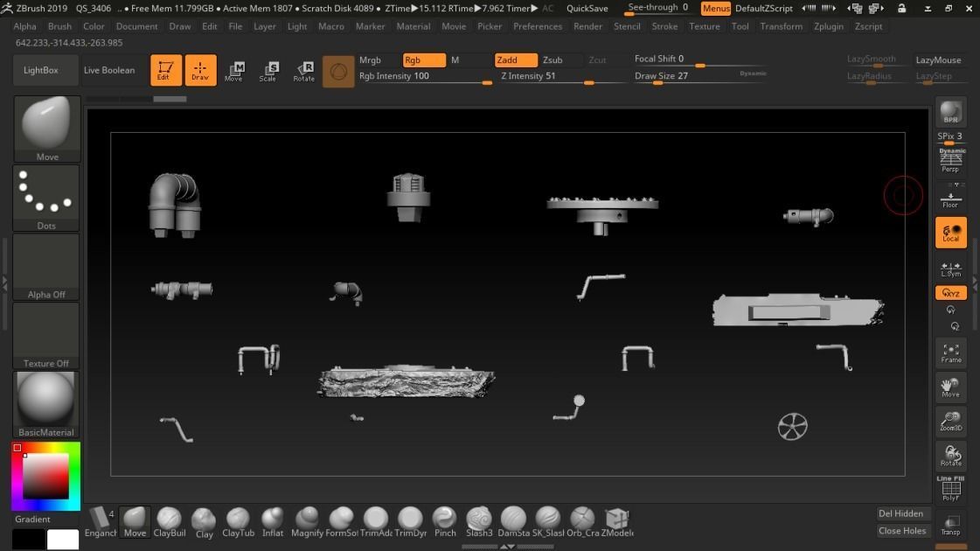The height and width of the screenshot is (551, 980).
Task: Toggle Local transformations button
Action: coord(950,233)
